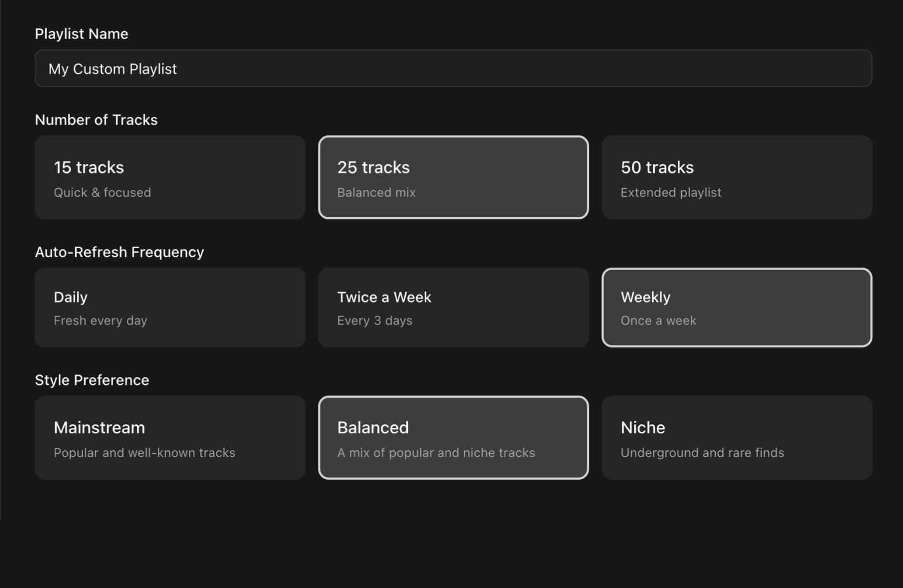The image size is (903, 588).
Task: Select the 15 tracks option
Action: 169,177
